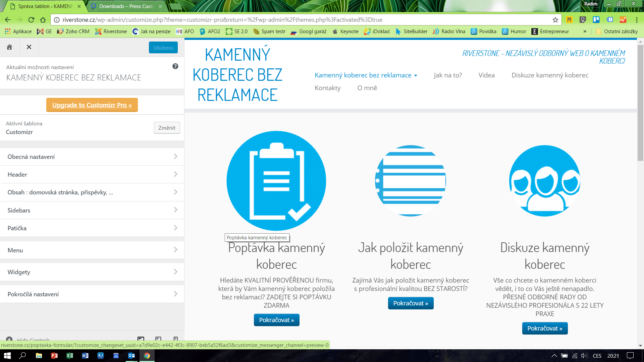644x362 pixels.
Task: Open the O mně menu item
Action: [x=367, y=88]
